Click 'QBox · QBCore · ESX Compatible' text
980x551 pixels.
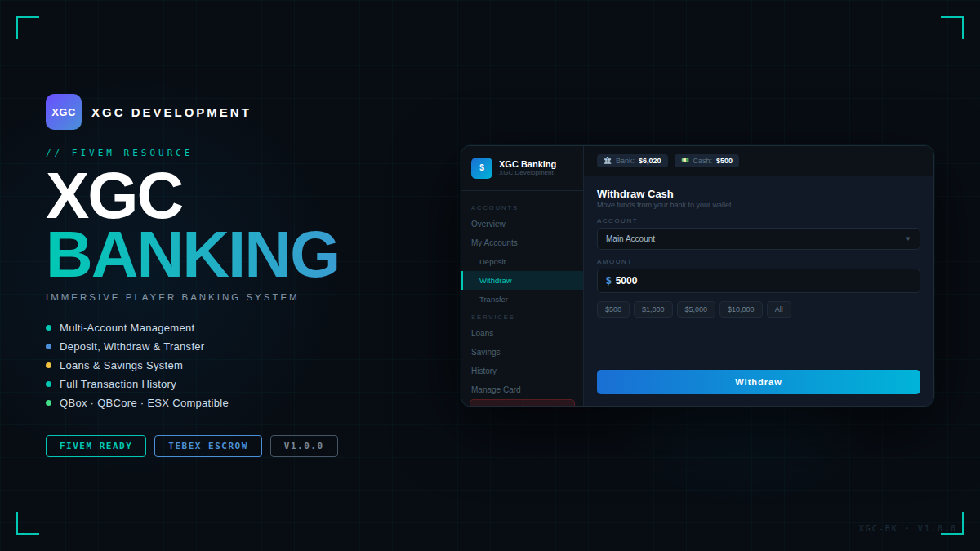point(144,402)
